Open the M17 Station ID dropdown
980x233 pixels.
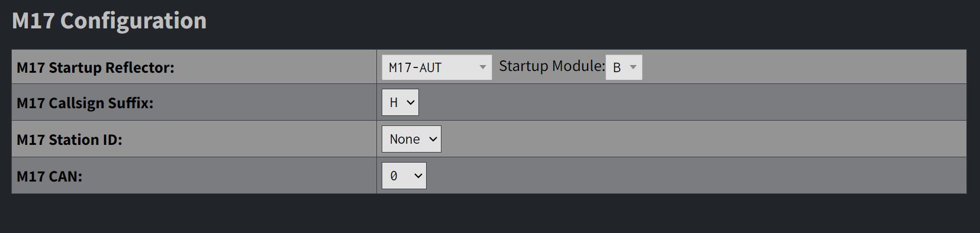pos(411,139)
